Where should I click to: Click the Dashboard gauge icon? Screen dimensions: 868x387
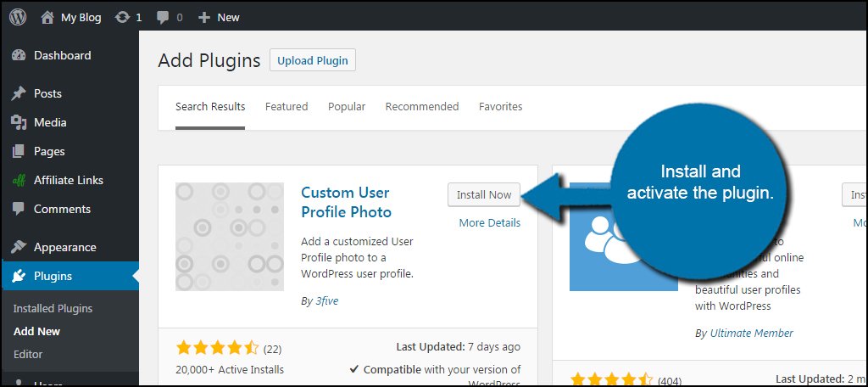point(19,55)
